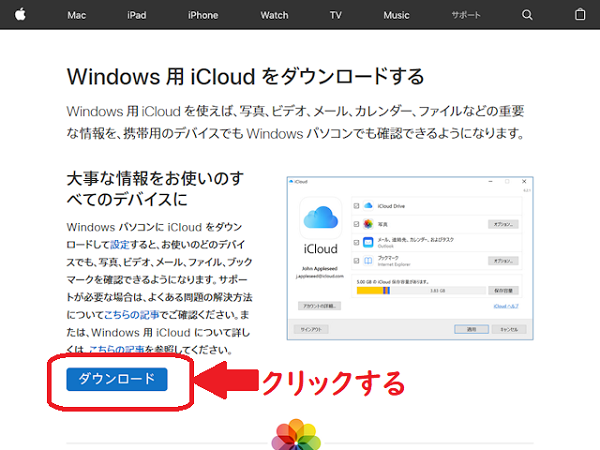Image resolution: width=600 pixels, height=450 pixels.
Task: Click the account details button under John Appleseed
Action: 320,306
